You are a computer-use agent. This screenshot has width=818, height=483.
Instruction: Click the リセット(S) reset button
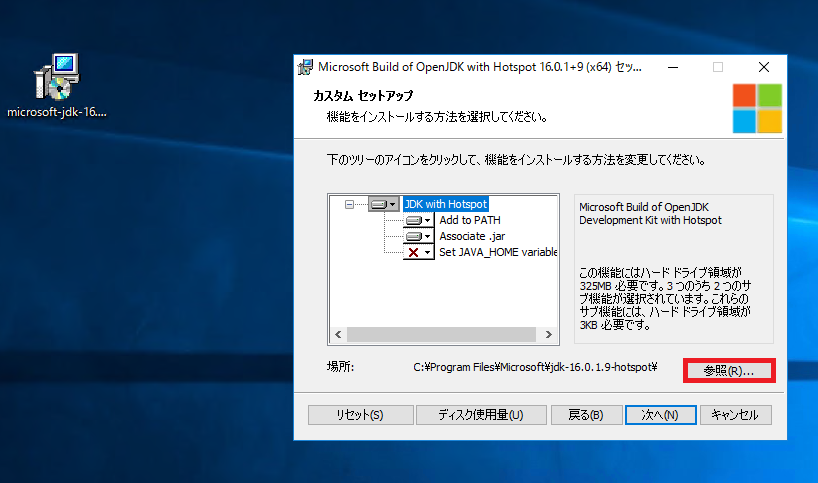[360, 415]
